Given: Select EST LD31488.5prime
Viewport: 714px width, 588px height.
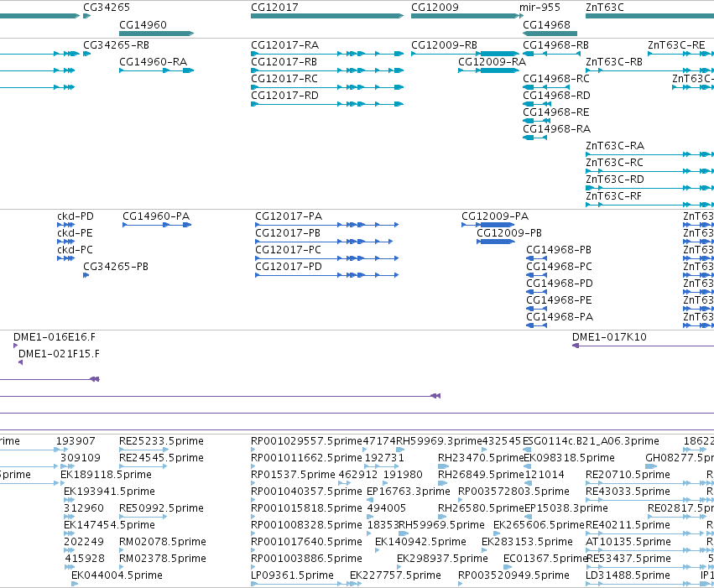Looking at the screenshot, I should pyautogui.click(x=628, y=575).
